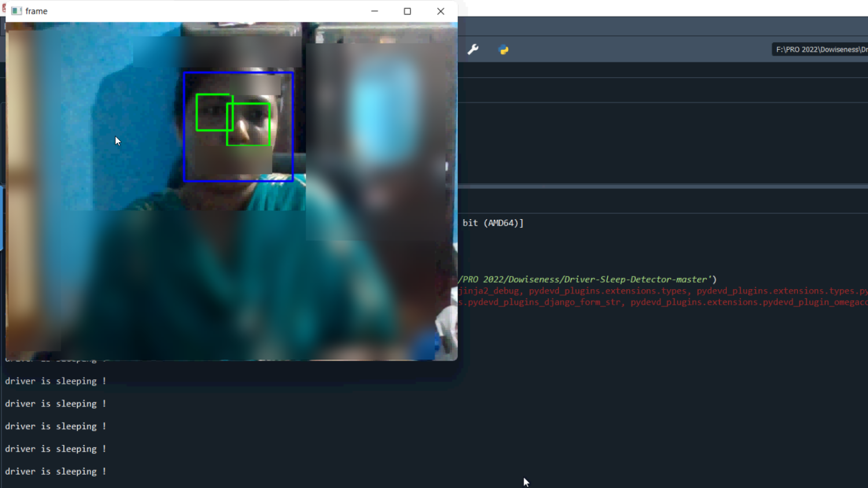Click the frame window's title bar icon
The width and height of the screenshot is (868, 488).
coord(16,11)
